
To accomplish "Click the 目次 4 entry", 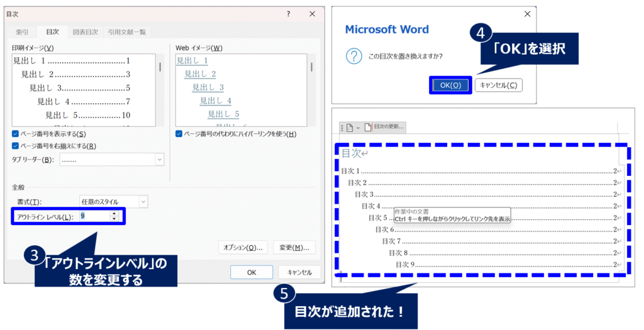I will [x=491, y=206].
